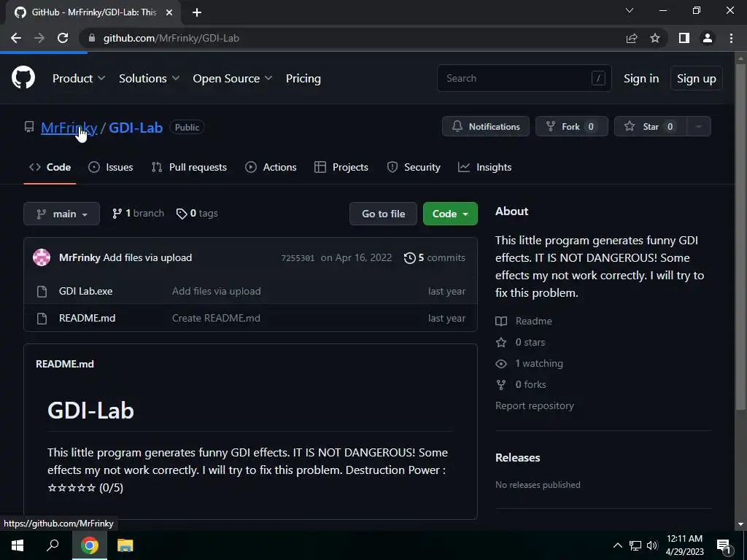Star the GDI-Lab repository
Image resolution: width=747 pixels, height=560 pixels.
coord(651,127)
